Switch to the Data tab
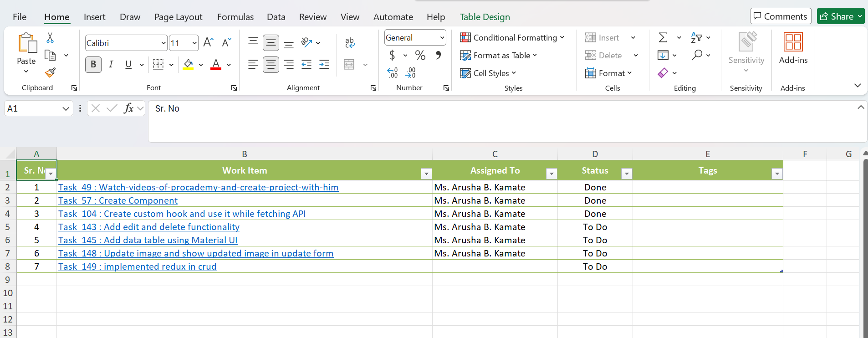 (276, 17)
